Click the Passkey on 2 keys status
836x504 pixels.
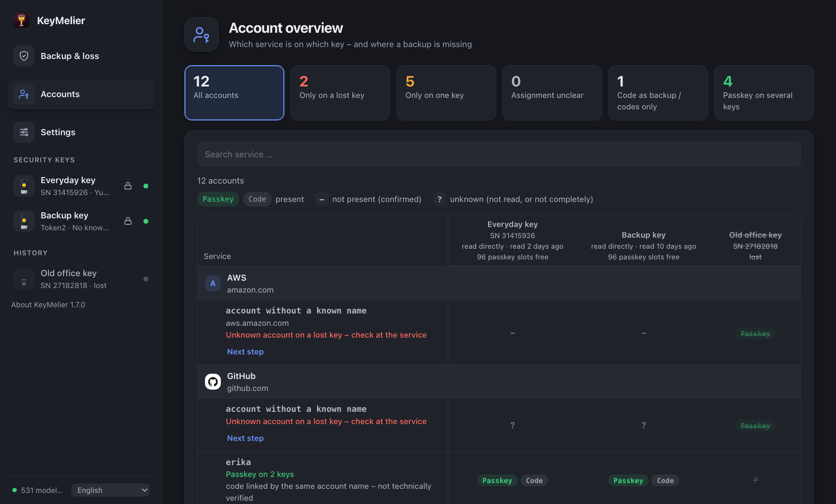click(260, 474)
